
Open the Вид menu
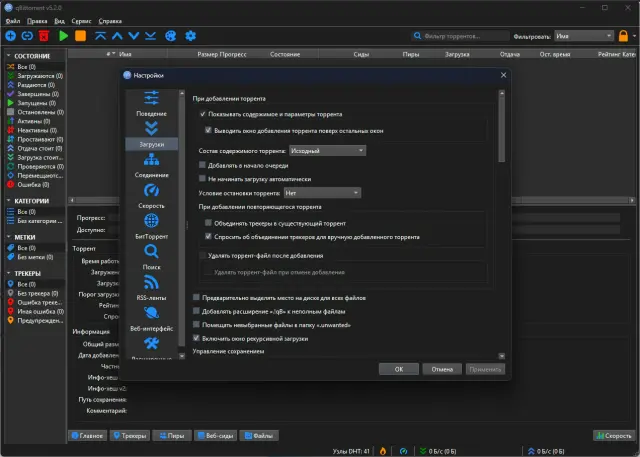point(59,21)
